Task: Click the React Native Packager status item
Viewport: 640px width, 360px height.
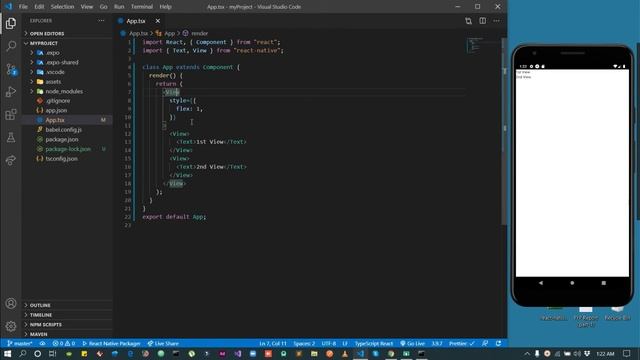Action: pyautogui.click(x=111, y=343)
